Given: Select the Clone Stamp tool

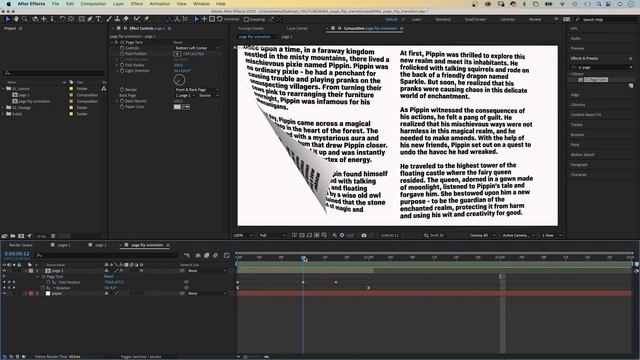Looking at the screenshot, I should click(x=117, y=19).
